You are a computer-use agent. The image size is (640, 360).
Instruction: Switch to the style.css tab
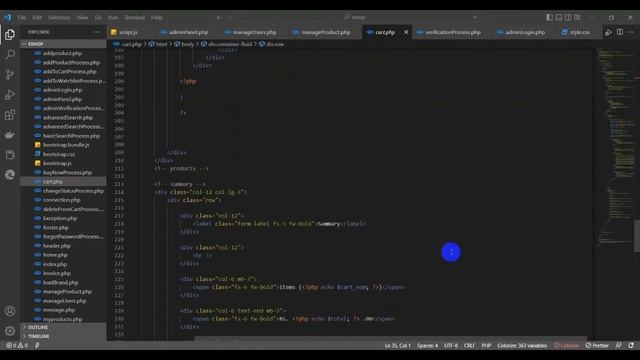tap(579, 32)
